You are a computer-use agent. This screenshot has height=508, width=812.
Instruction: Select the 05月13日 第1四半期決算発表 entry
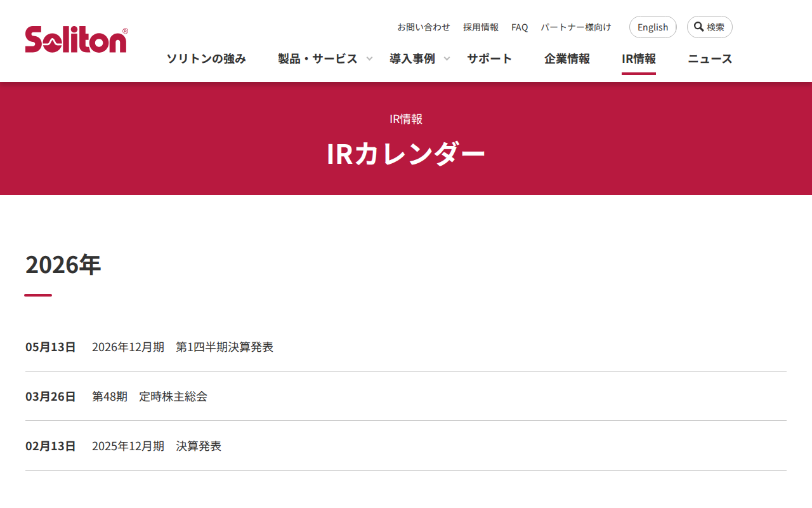pyautogui.click(x=406, y=347)
